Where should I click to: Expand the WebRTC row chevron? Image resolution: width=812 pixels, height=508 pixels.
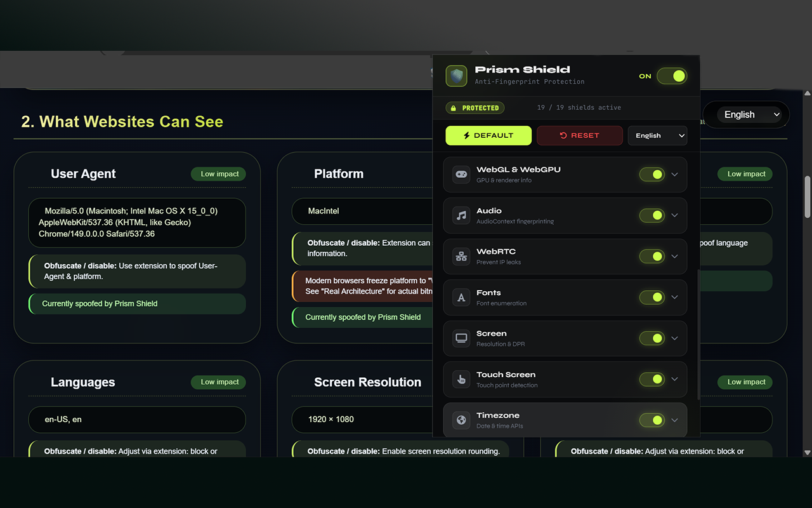(x=674, y=257)
